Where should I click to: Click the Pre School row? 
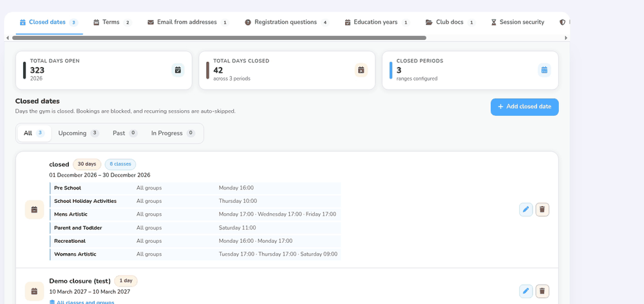click(x=195, y=188)
